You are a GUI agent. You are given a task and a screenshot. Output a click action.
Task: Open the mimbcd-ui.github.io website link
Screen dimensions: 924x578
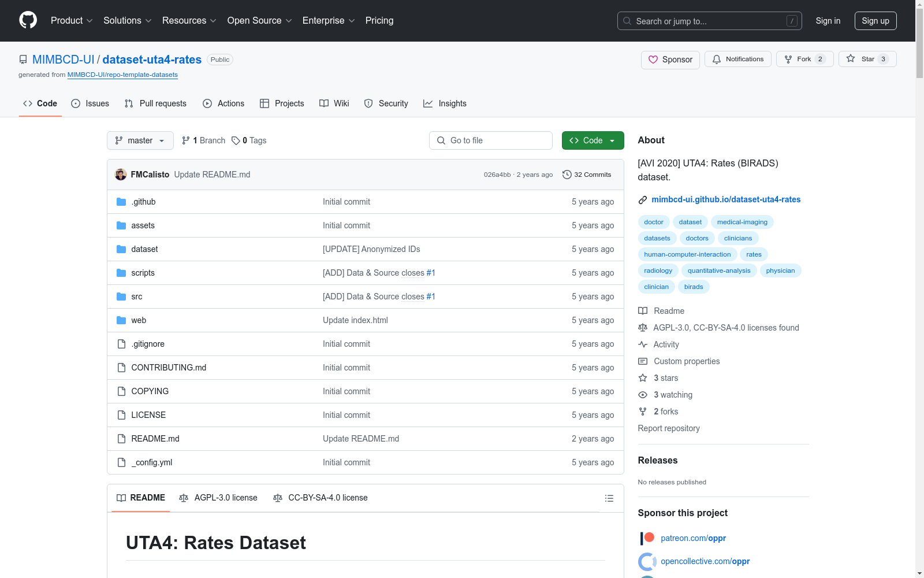[x=726, y=199]
